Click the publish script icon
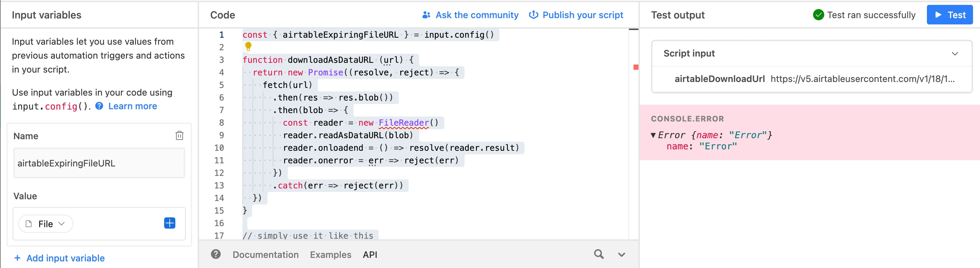This screenshot has height=268, width=980. (x=533, y=15)
